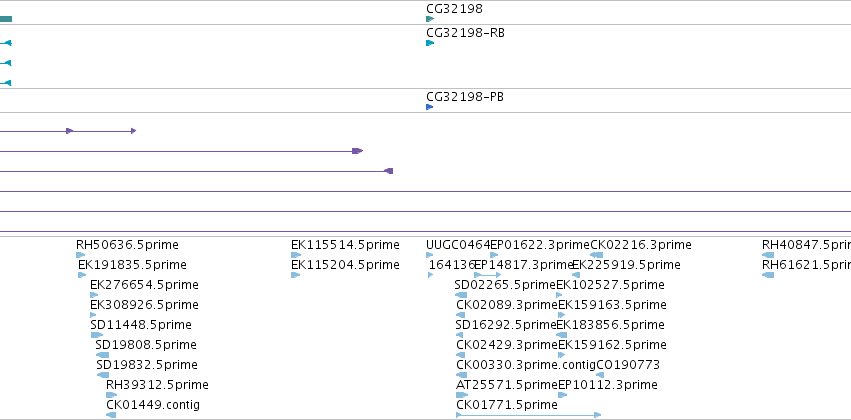
Task: Select the left-pointing glyph under RH61621.5prime
Action: point(768,275)
